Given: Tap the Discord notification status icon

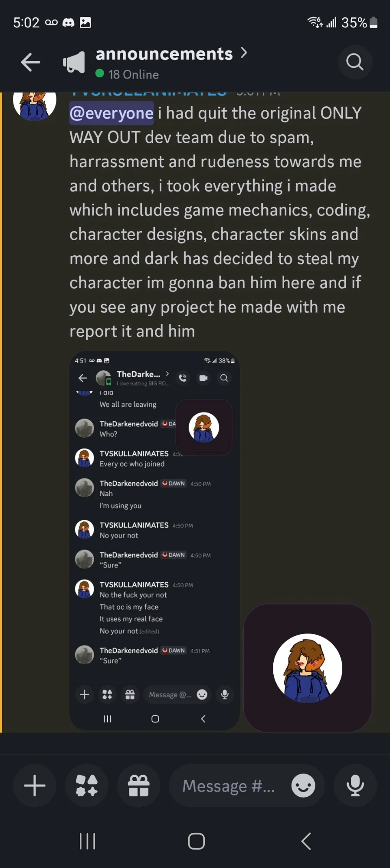Looking at the screenshot, I should coord(69,23).
